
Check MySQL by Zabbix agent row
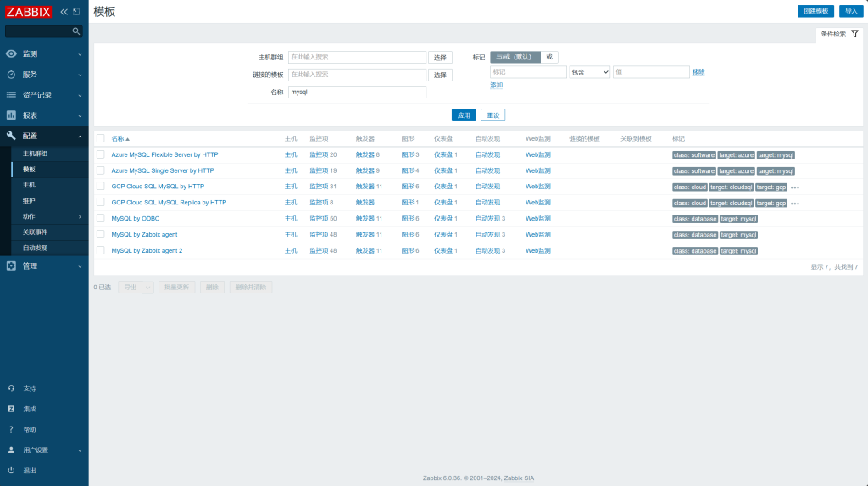pos(101,234)
